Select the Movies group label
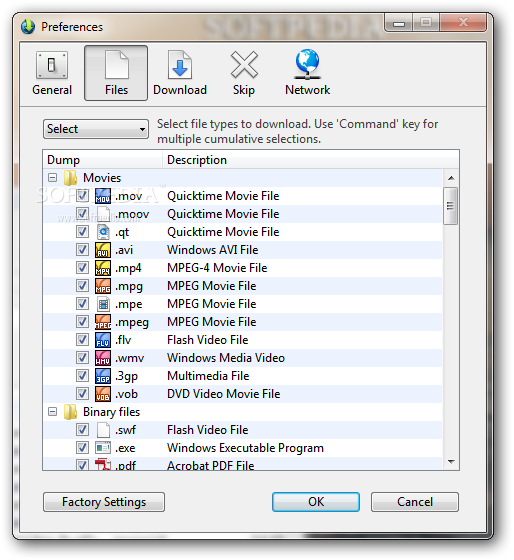 tap(102, 178)
